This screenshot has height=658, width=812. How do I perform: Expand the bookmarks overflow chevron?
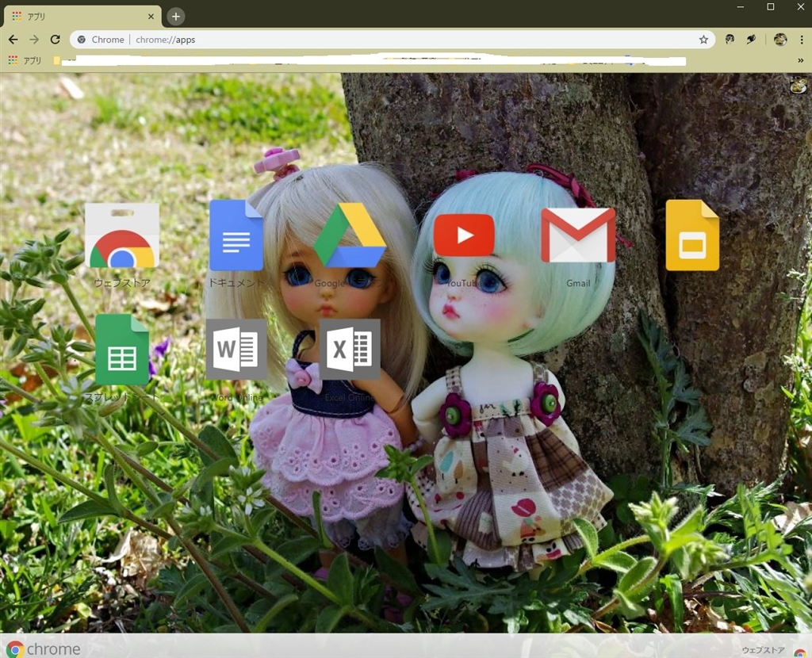click(801, 60)
